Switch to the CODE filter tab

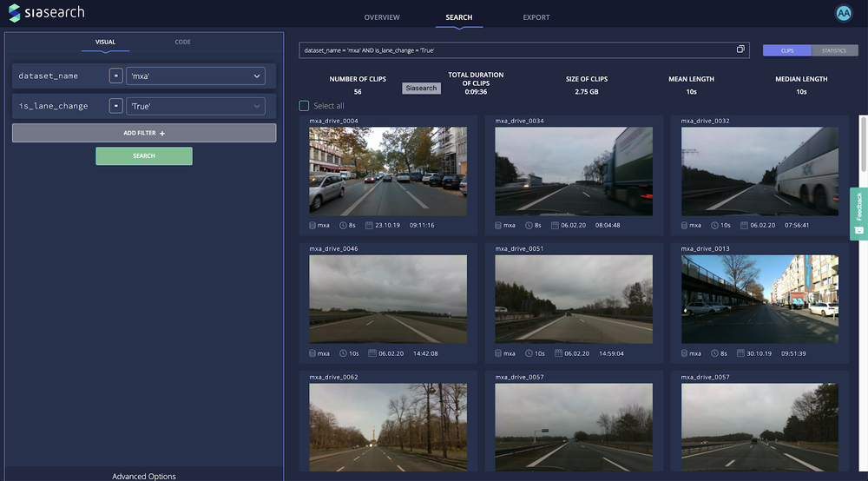pos(182,42)
